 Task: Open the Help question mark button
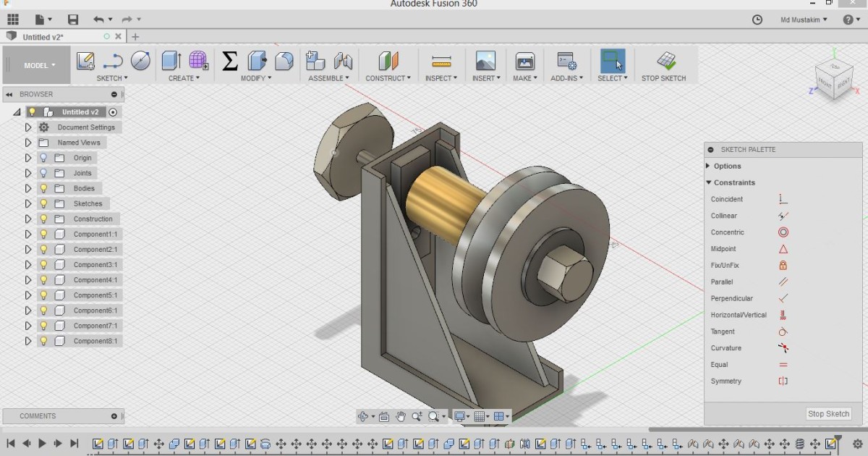click(848, 20)
